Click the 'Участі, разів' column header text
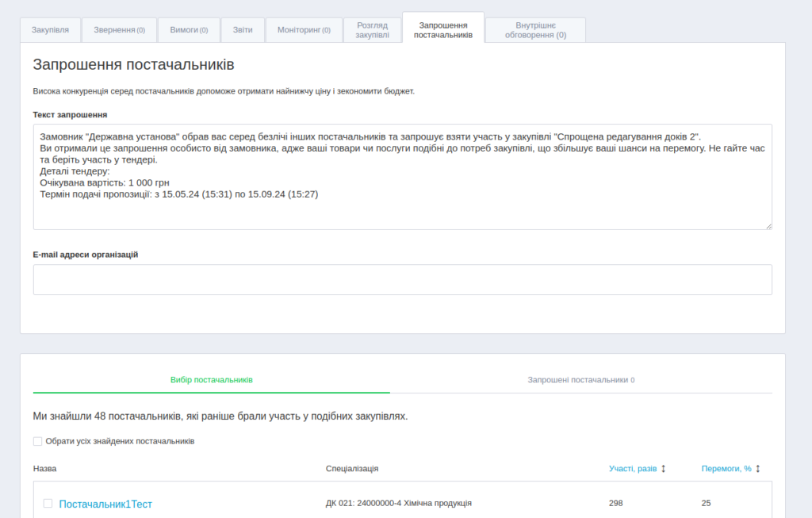 (x=632, y=469)
